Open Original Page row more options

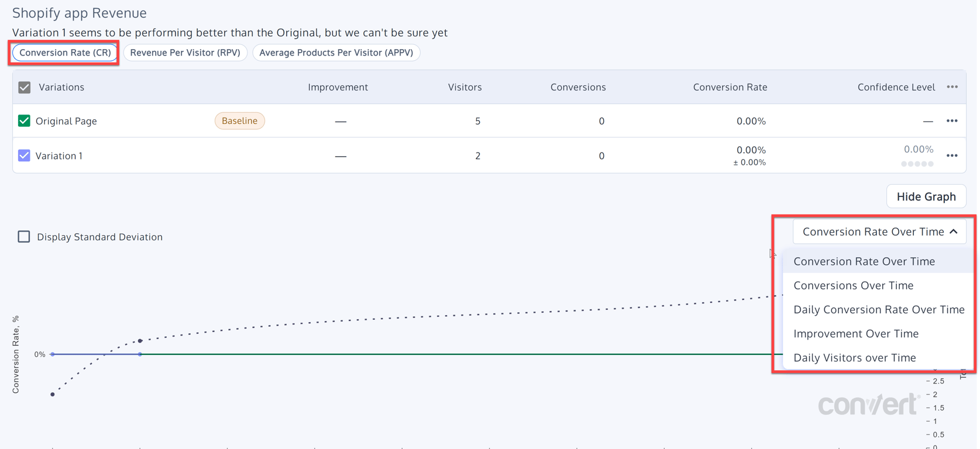(952, 121)
